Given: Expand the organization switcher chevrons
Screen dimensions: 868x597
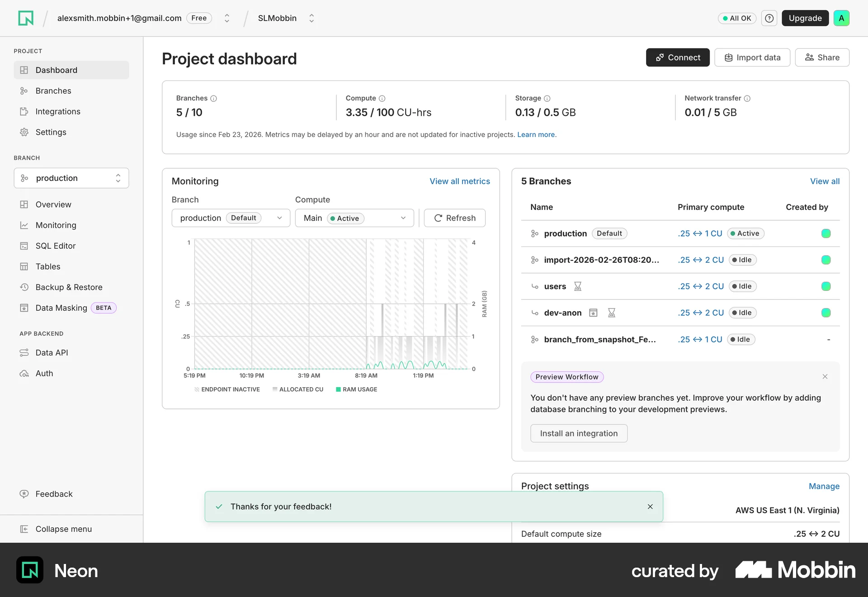Looking at the screenshot, I should pyautogui.click(x=227, y=18).
